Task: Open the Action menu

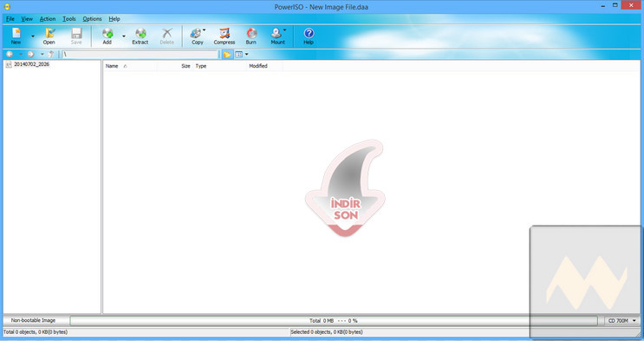Action: (x=47, y=19)
